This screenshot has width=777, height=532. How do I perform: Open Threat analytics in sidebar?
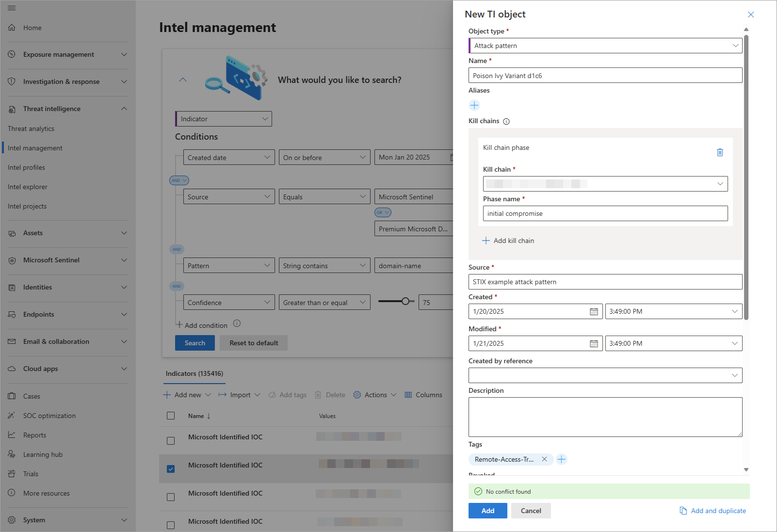click(x=31, y=129)
